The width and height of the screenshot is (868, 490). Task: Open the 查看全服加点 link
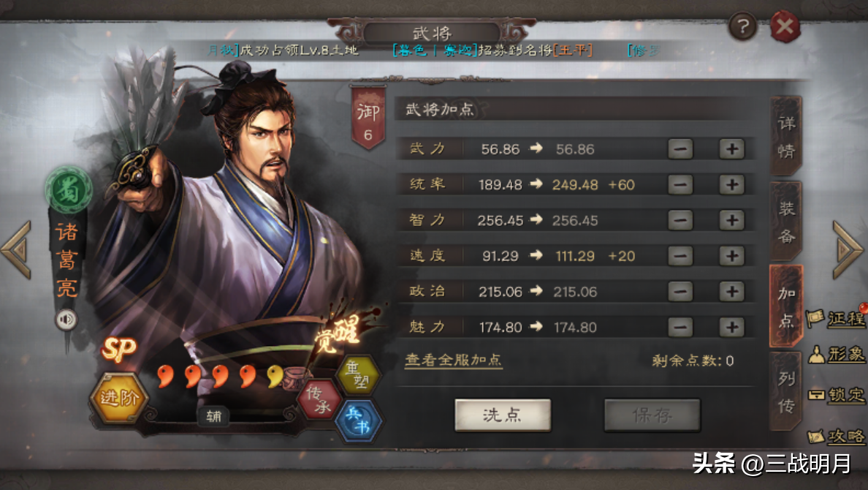point(454,361)
